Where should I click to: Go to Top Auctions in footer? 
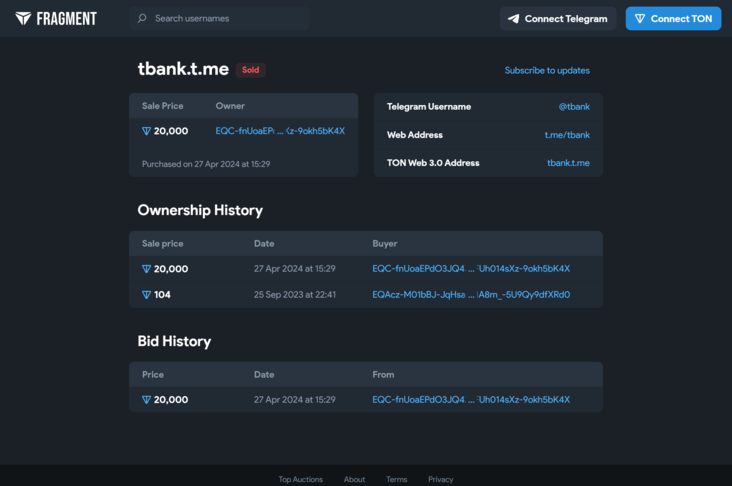[300, 479]
